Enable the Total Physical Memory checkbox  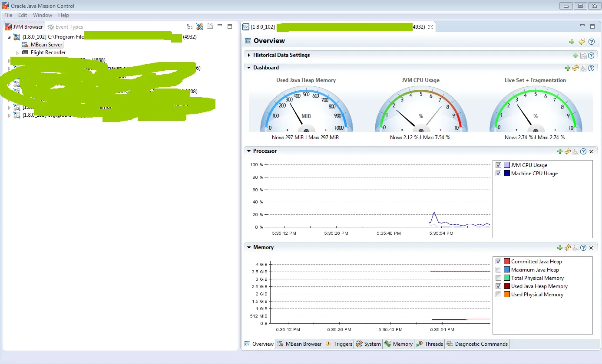click(x=499, y=278)
